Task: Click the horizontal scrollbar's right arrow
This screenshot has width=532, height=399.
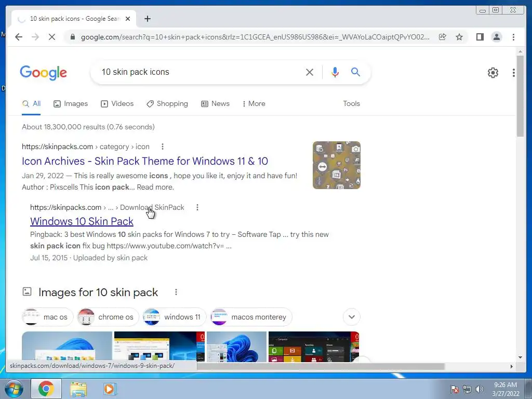Action: tap(512, 366)
